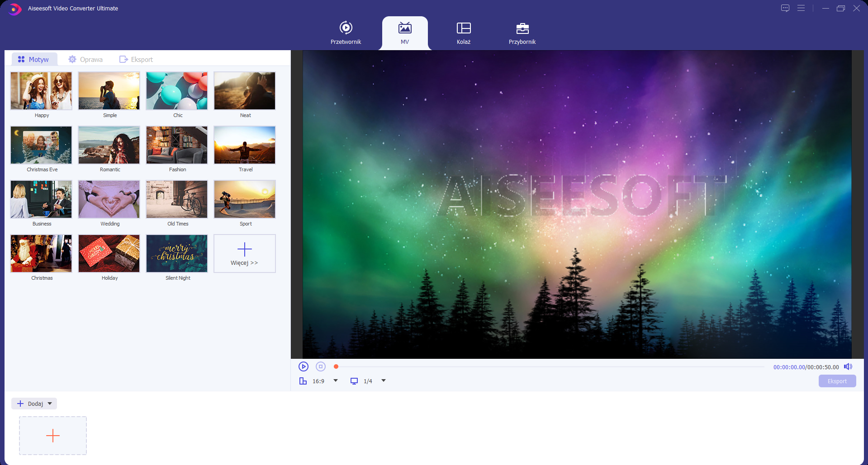Viewport: 868px width, 465px height.
Task: Minimize the Aiseesoft window
Action: pyautogui.click(x=825, y=8)
